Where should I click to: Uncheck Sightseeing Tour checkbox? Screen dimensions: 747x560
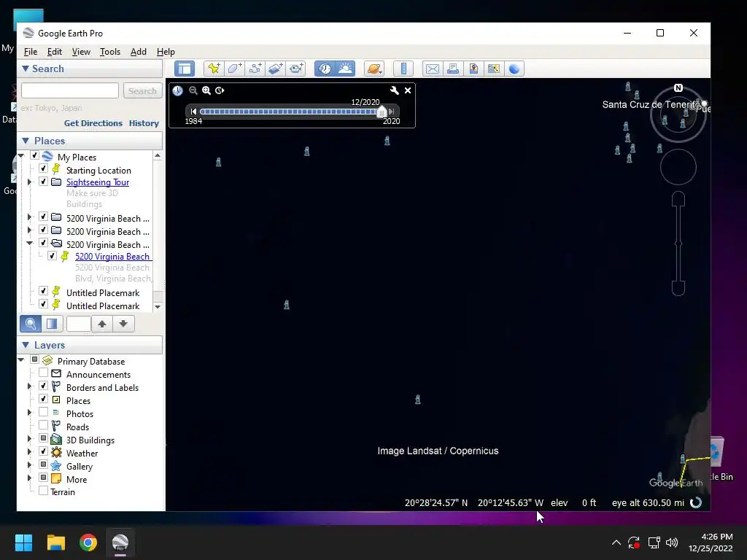pyautogui.click(x=43, y=182)
